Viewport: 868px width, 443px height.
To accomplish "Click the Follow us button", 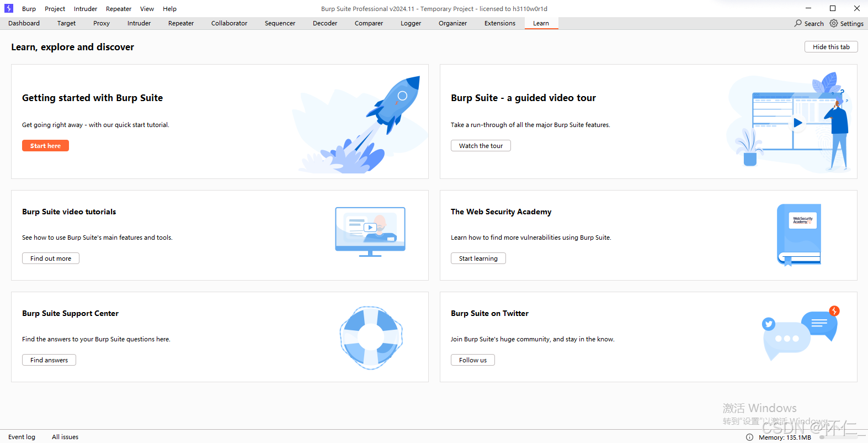I will pos(473,360).
